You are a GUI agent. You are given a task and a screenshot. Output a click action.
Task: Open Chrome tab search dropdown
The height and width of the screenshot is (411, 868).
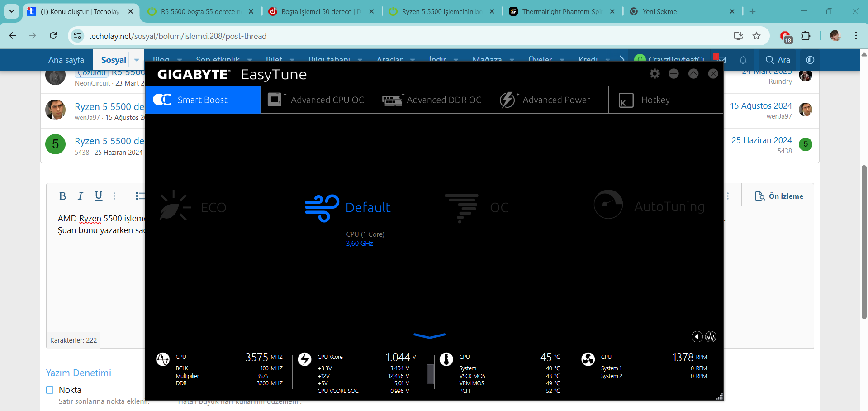coord(11,11)
